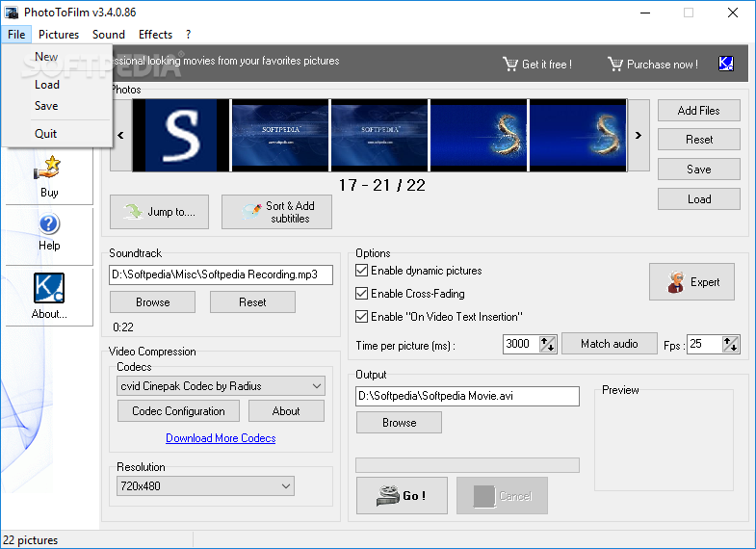Adjust Fps spinner arrows
The width and height of the screenshot is (756, 549).
click(x=730, y=344)
